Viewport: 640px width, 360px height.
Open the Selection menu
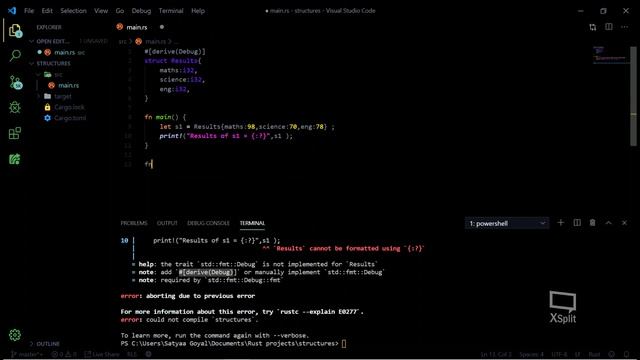pos(73,11)
